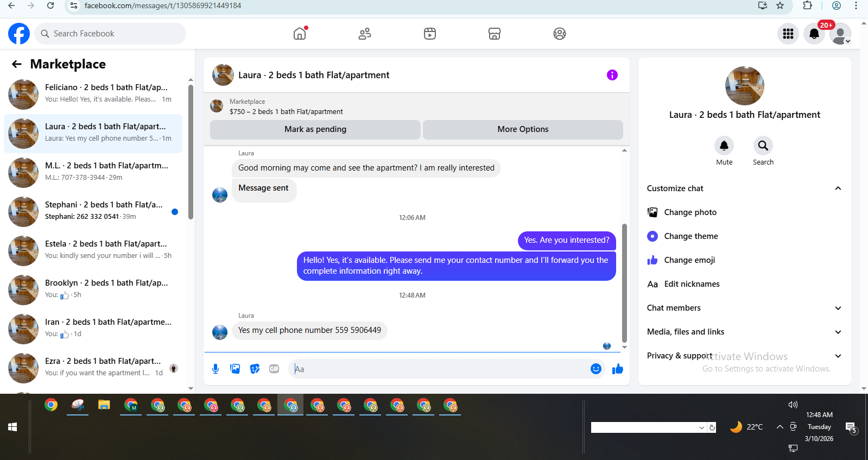This screenshot has height=460, width=868.
Task: Click the 'Yes. Are you interested?' message
Action: 567,240
